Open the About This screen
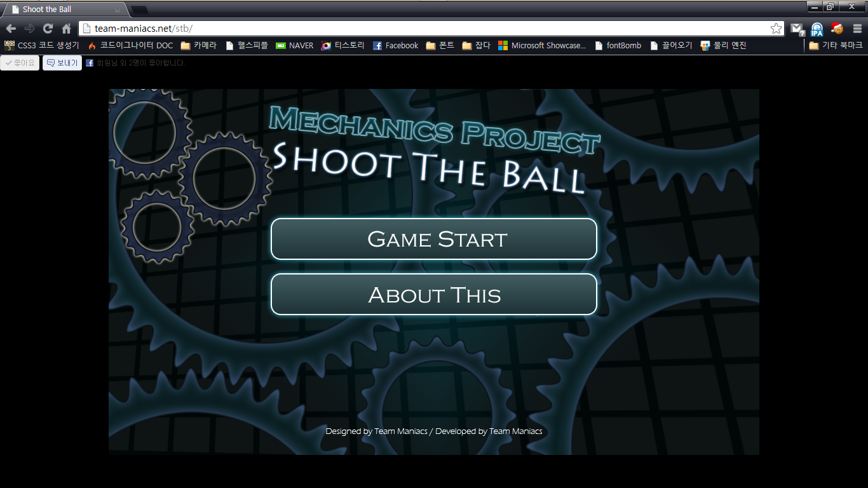Viewport: 868px width, 488px height. click(x=434, y=294)
